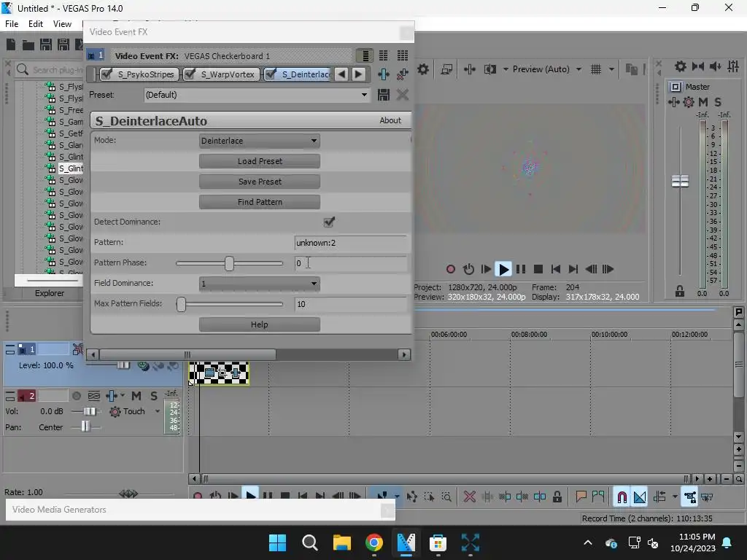Click the Help button in S_DeinterlaceAuto
The image size is (747, 560).
pyautogui.click(x=260, y=324)
